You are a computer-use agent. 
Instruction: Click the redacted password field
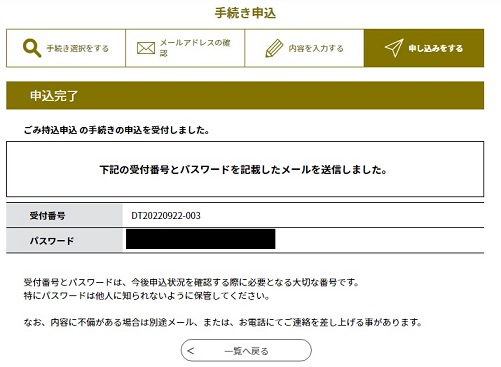(201, 239)
